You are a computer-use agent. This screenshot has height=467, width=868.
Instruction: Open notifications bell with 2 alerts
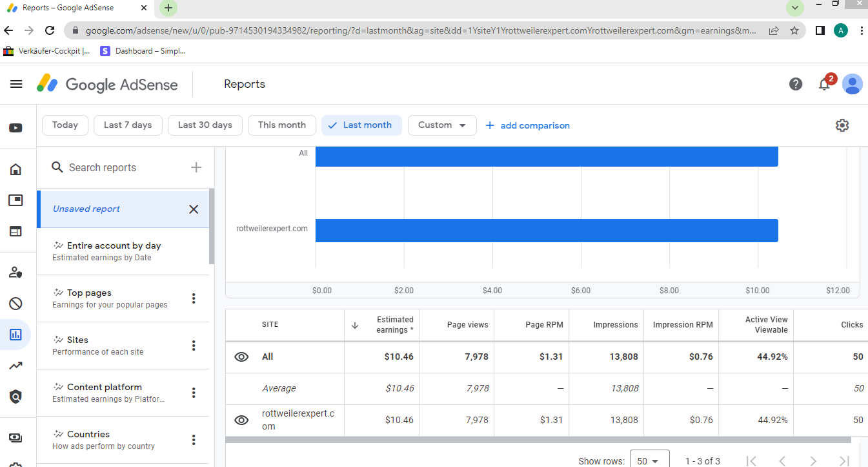(x=825, y=83)
